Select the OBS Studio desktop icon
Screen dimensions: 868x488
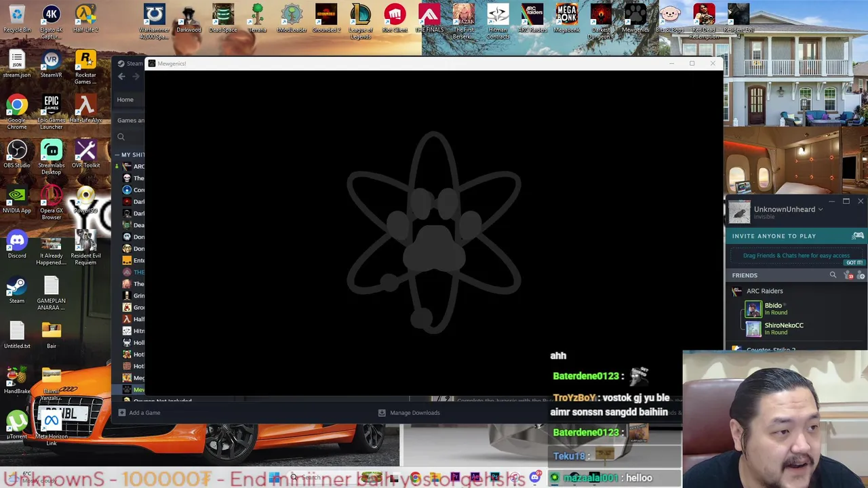17,155
